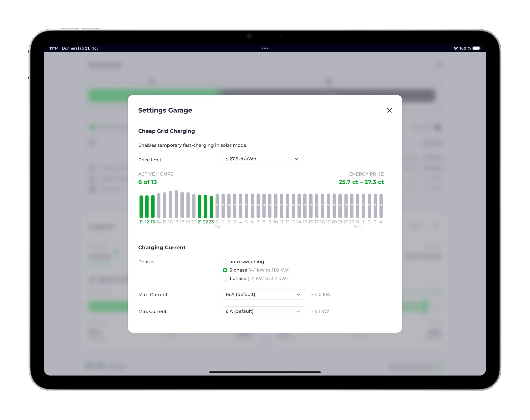Click the green bar for hour 11
This screenshot has width=530, height=420.
[x=141, y=206]
